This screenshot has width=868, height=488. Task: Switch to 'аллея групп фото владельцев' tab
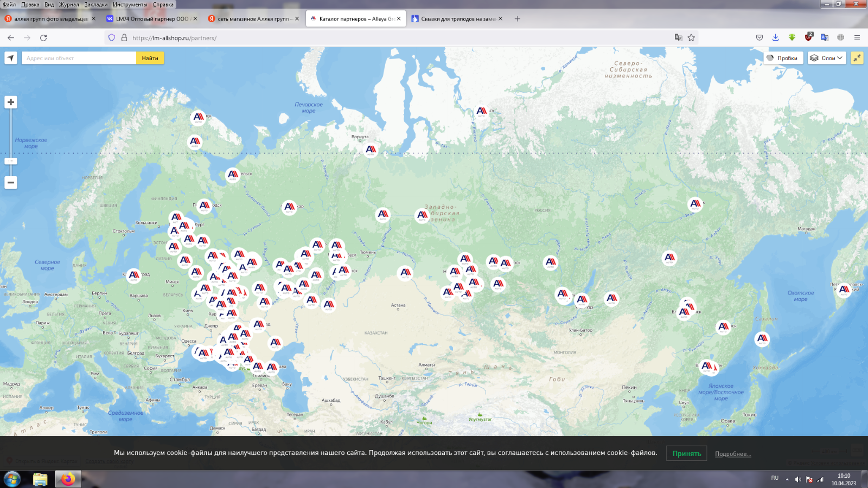pos(51,18)
